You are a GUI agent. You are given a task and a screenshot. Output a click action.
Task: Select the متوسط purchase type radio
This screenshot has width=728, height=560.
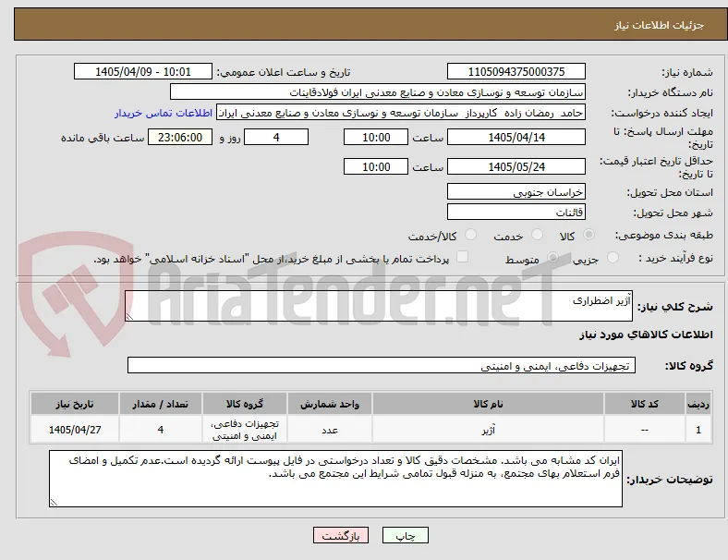click(552, 257)
